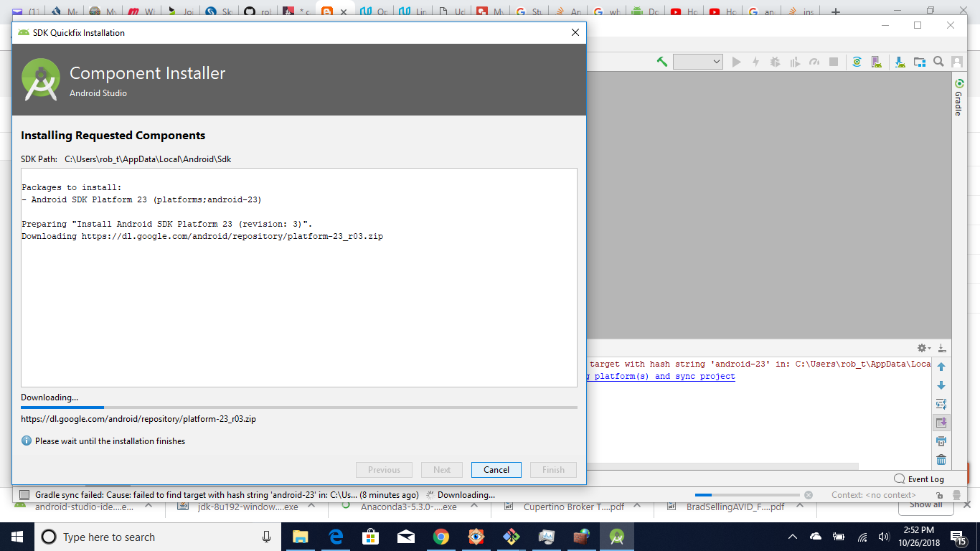The height and width of the screenshot is (551, 980).
Task: Expand Cupertino Broker pdf download chevron
Action: click(639, 507)
